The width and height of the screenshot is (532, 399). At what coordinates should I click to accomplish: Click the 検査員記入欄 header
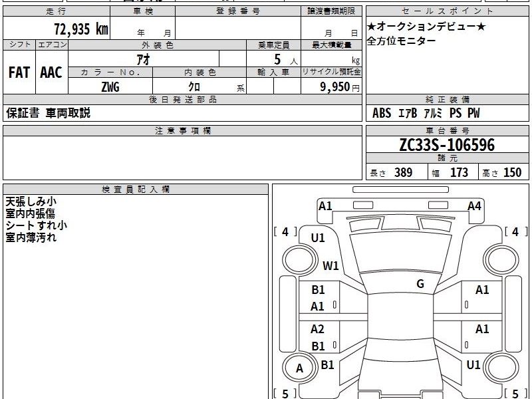[136, 190]
